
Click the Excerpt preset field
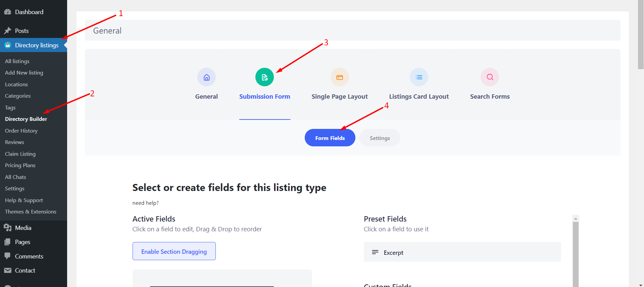click(462, 252)
